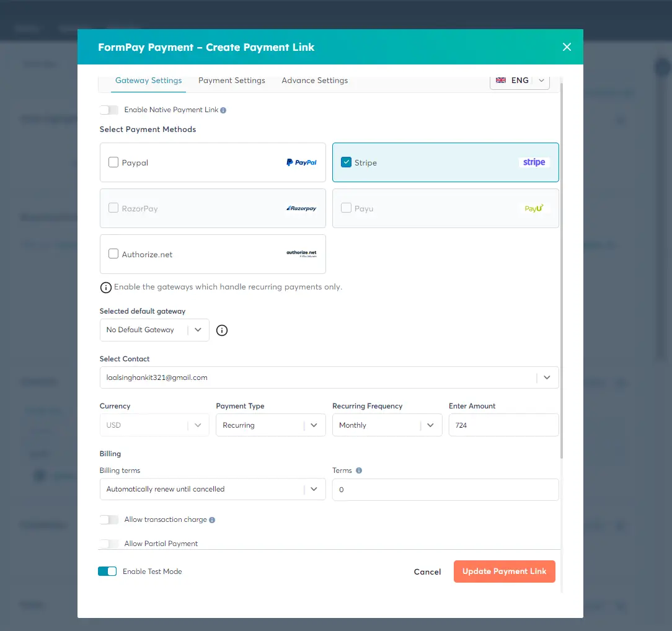Click the PayU logo icon
This screenshot has width=672, height=631.
point(534,208)
